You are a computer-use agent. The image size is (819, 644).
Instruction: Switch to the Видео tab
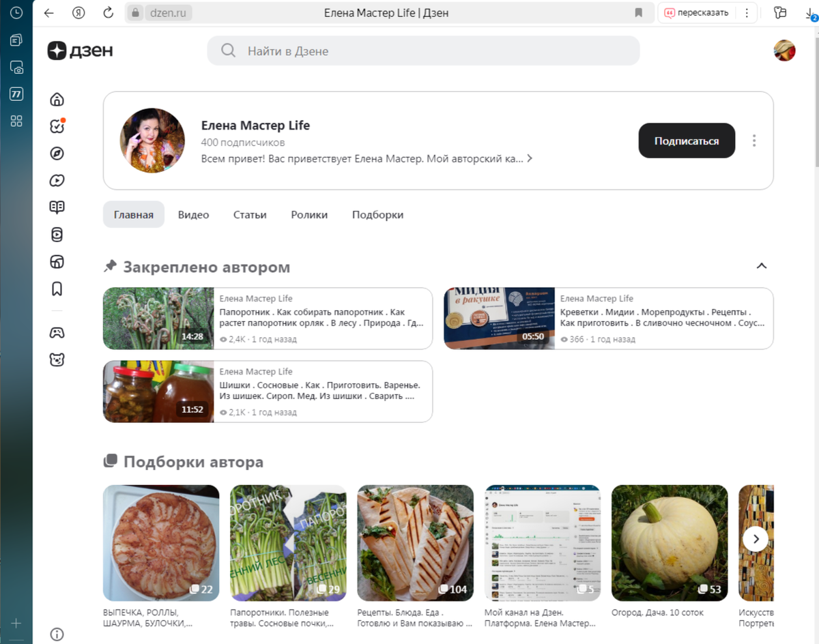pos(194,214)
